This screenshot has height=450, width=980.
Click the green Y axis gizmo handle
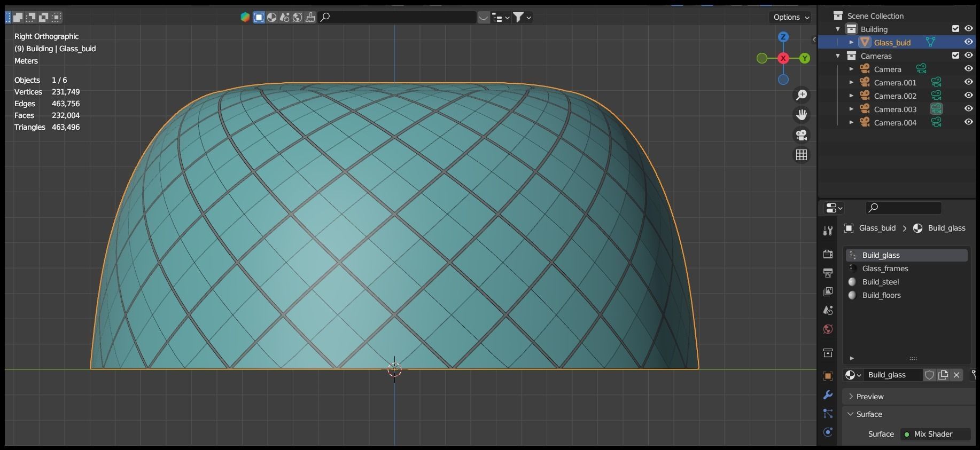805,58
